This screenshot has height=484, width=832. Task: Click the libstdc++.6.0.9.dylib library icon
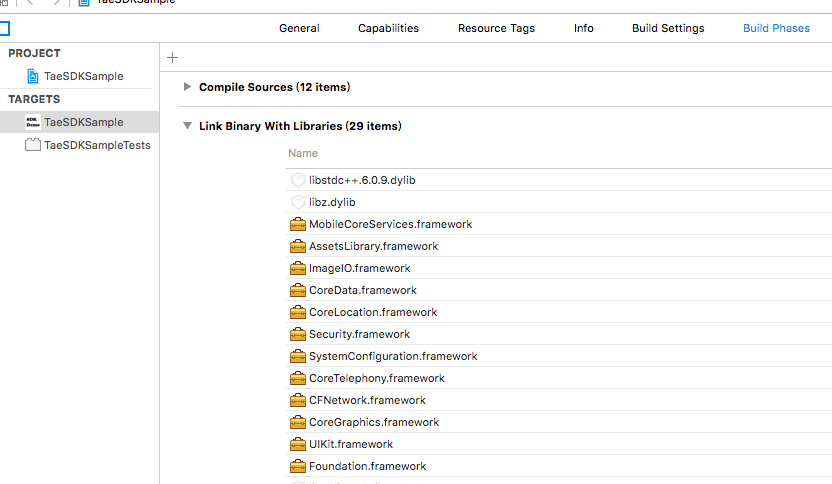pyautogui.click(x=298, y=180)
